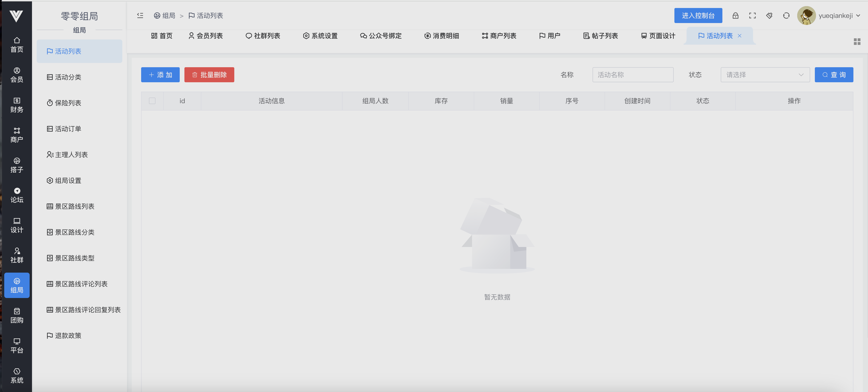
Task: Collapse the sidebar menu icon
Action: point(140,16)
